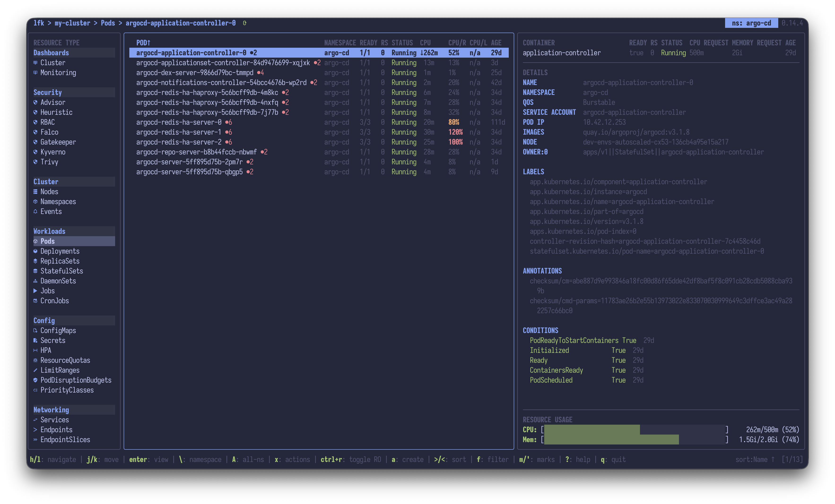The height and width of the screenshot is (504, 835).
Task: Click the pod IP 10.42.12.253
Action: pyautogui.click(x=604, y=122)
